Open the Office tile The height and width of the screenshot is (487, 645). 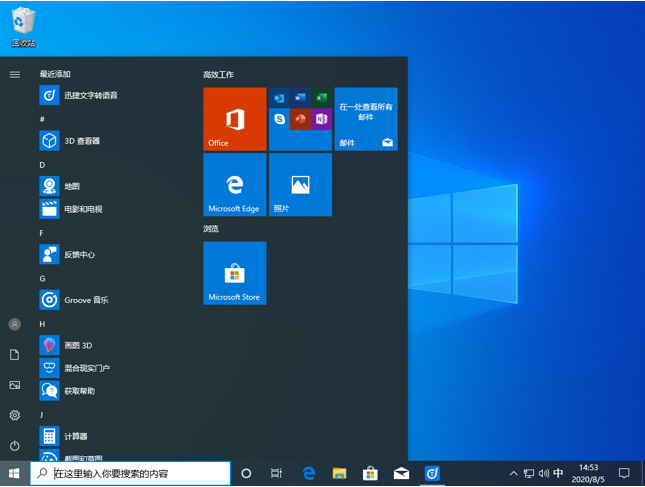click(x=234, y=119)
